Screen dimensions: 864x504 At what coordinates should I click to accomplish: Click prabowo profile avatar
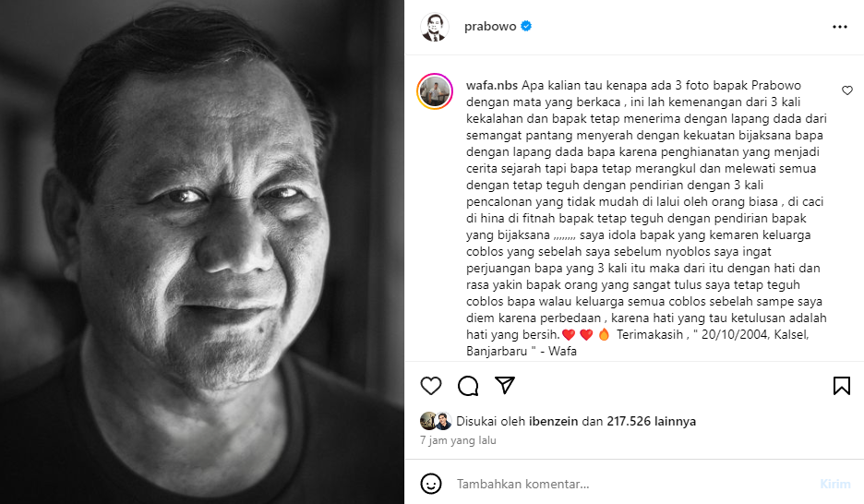click(x=434, y=27)
